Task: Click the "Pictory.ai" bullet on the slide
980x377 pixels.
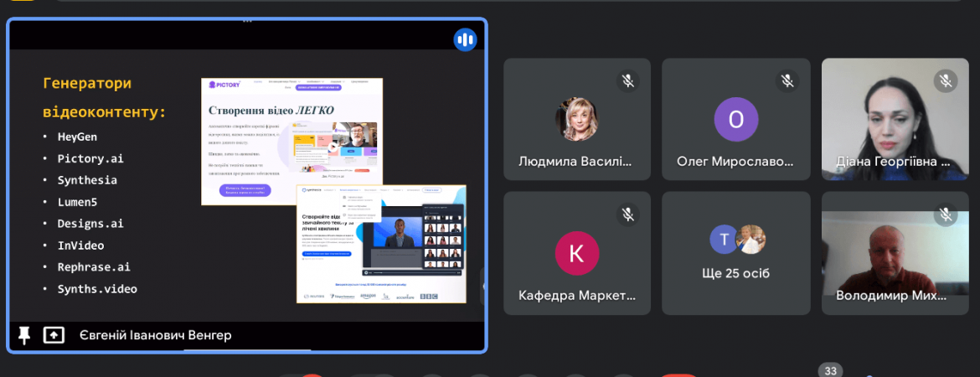Action: tap(90, 158)
